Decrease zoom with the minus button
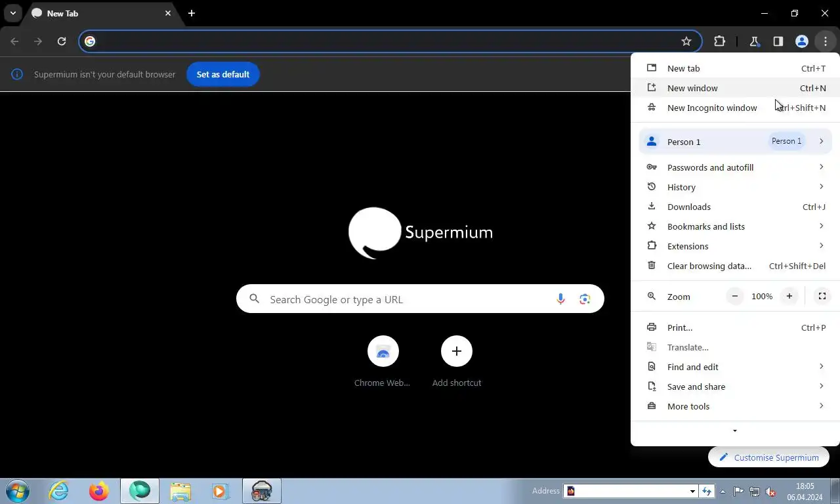Screen dimensions: 840x504 coord(735,296)
